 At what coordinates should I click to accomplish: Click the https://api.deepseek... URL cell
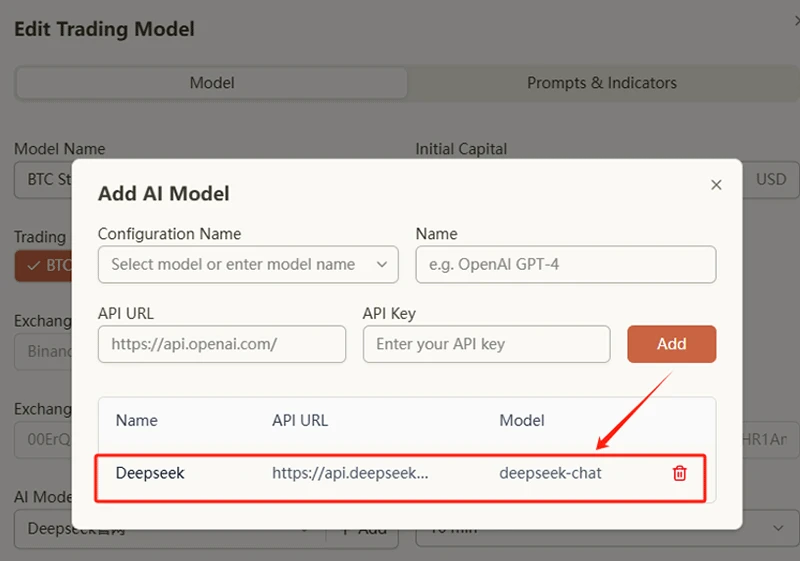(x=350, y=473)
